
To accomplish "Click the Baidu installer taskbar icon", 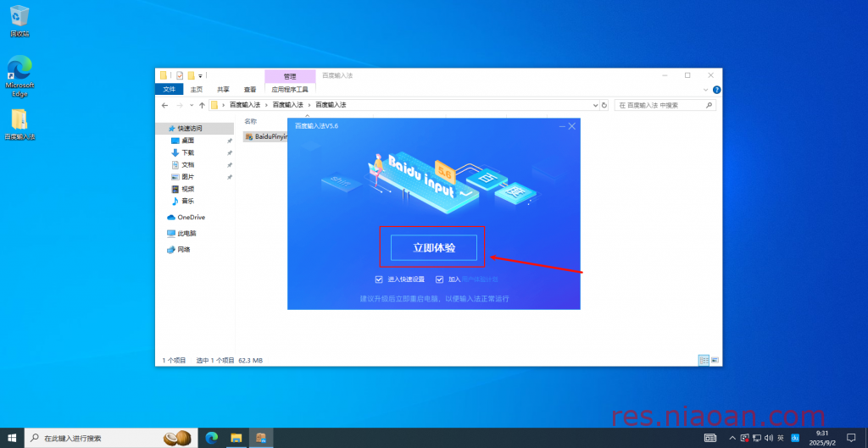I will click(261, 438).
